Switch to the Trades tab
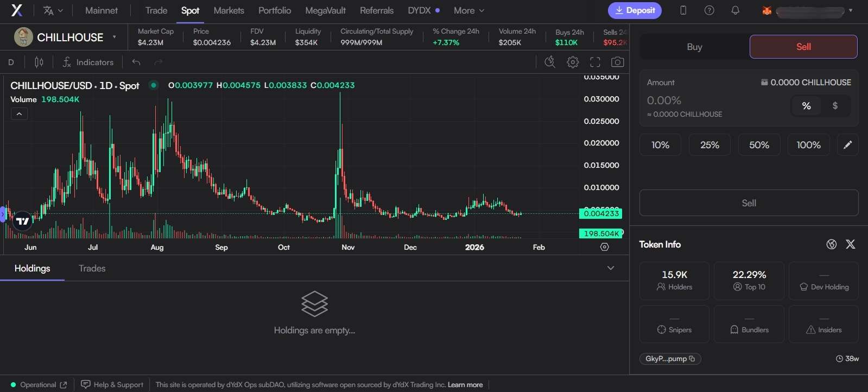The width and height of the screenshot is (868, 392). pos(92,268)
